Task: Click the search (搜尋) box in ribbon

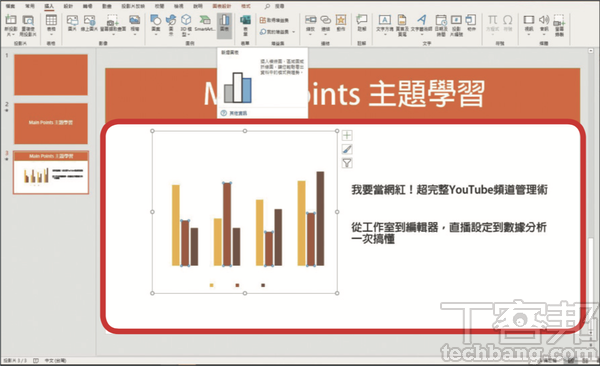Action: (275, 6)
